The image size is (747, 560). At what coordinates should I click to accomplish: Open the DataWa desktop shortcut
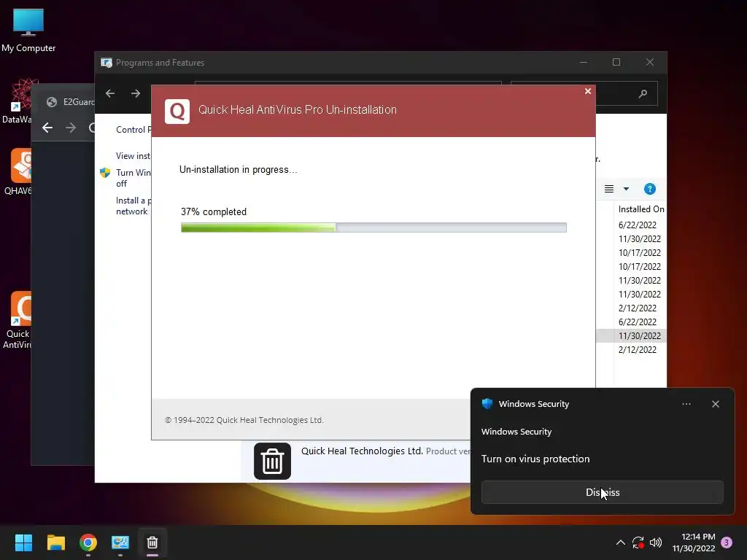(x=16, y=101)
